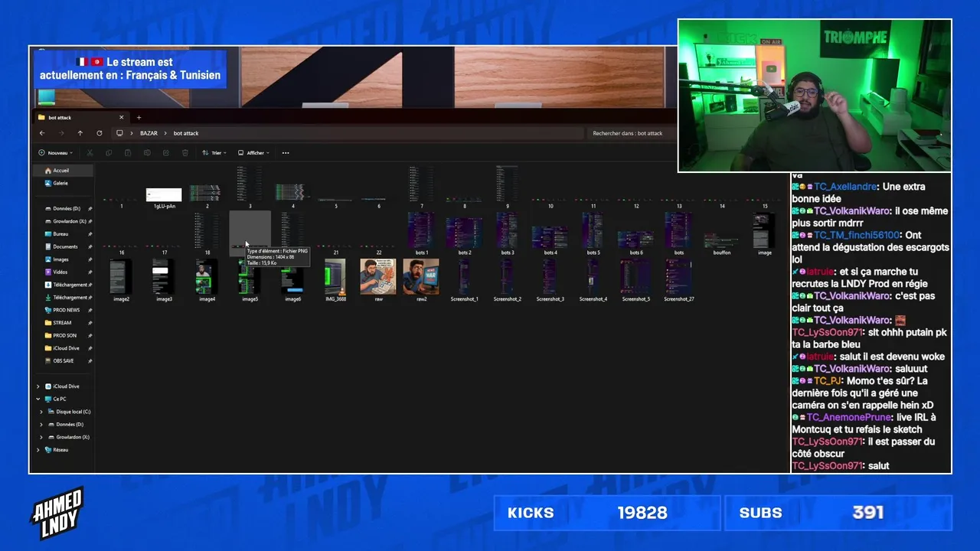Open the Afficher view dropdown
980x551 pixels.
(x=253, y=153)
